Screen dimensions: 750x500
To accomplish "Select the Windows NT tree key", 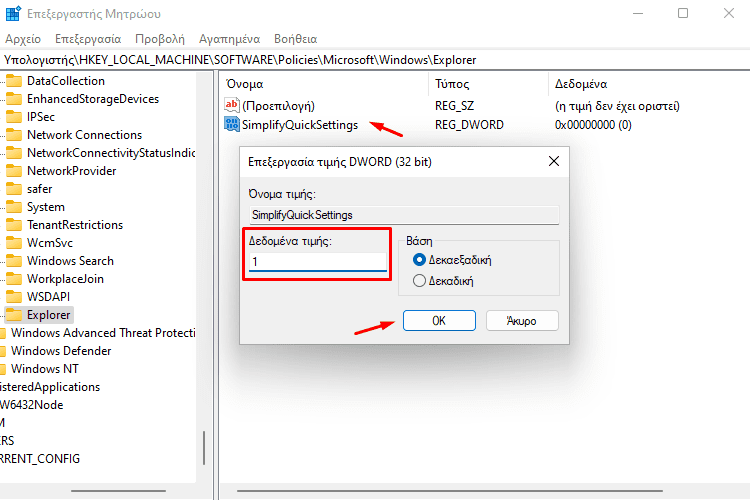I will click(x=45, y=369).
